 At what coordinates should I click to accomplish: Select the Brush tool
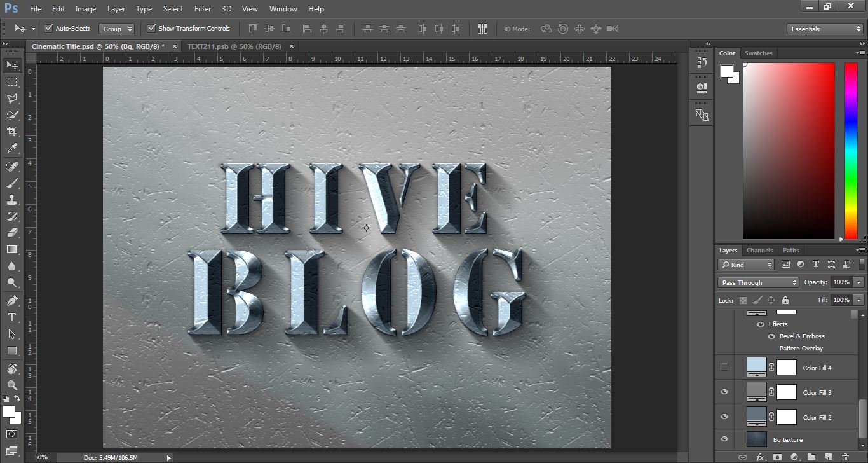click(12, 183)
